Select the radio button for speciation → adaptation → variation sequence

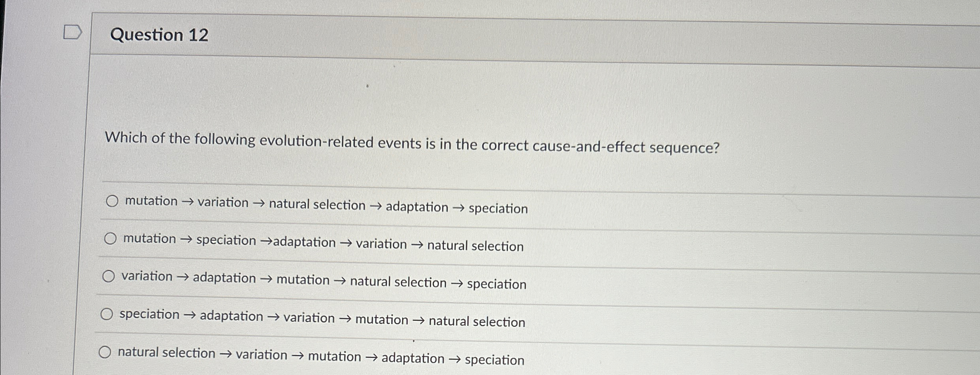click(107, 314)
